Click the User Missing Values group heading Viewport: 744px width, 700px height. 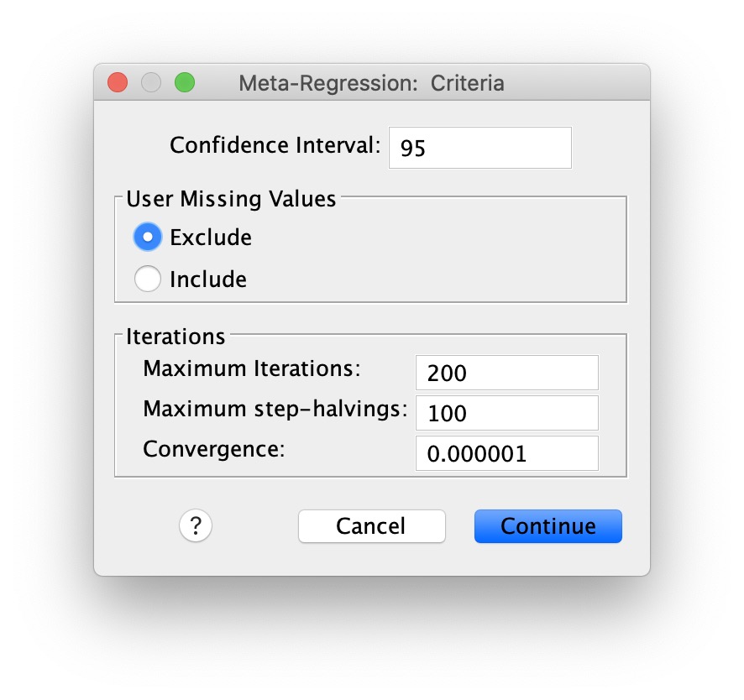click(x=231, y=199)
